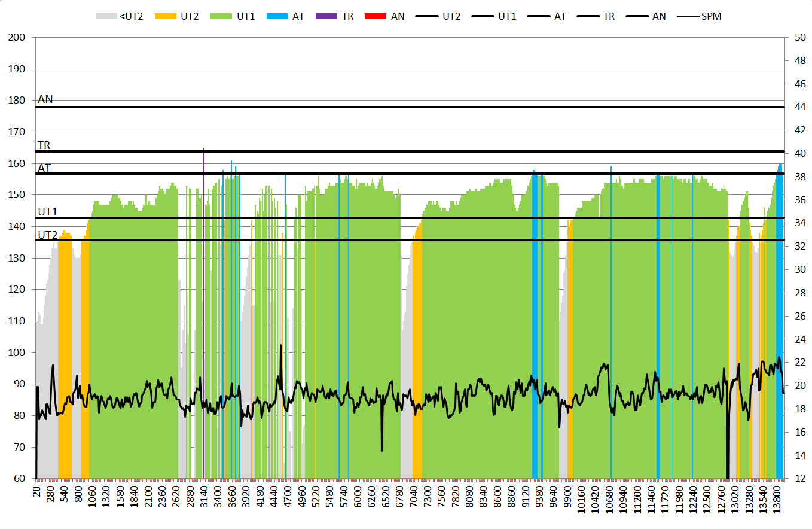
Task: Click the gray <UT2 legend swatch
Action: tap(106, 16)
